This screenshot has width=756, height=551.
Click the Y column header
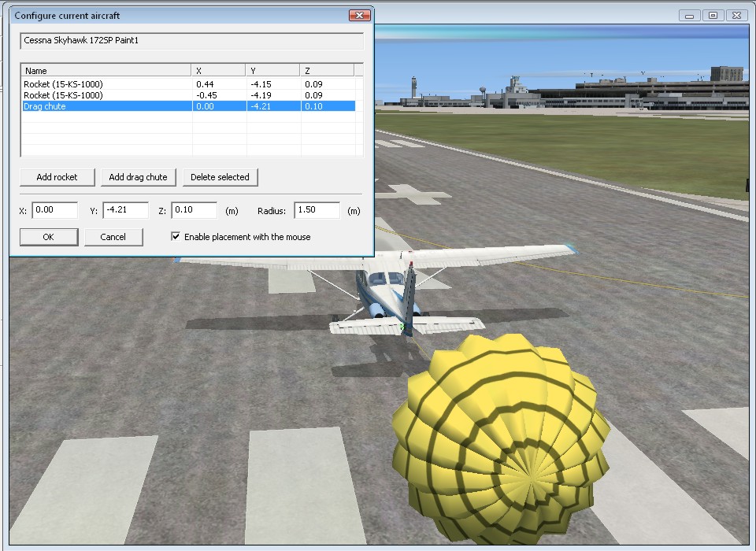273,70
